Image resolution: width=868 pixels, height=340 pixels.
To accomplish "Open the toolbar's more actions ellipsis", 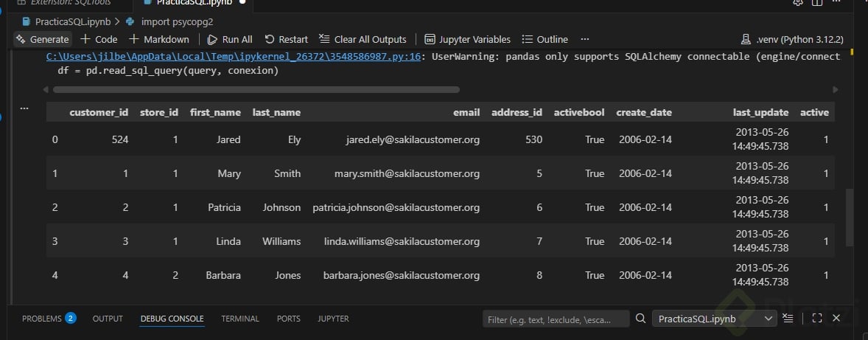I will (x=585, y=39).
